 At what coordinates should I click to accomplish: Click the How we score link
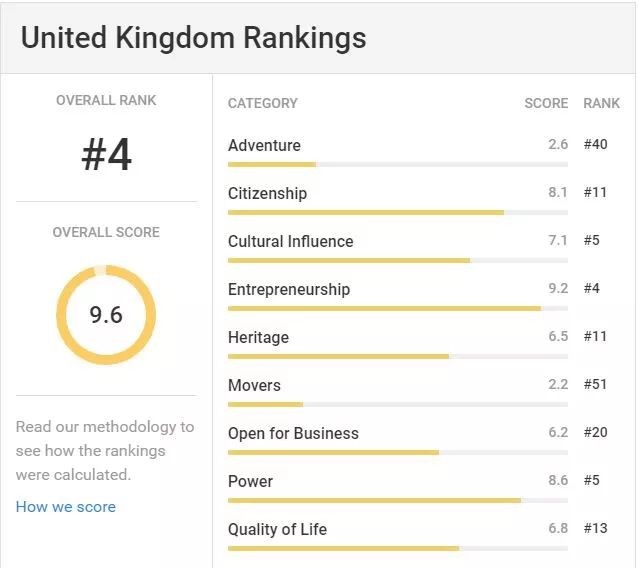(66, 507)
